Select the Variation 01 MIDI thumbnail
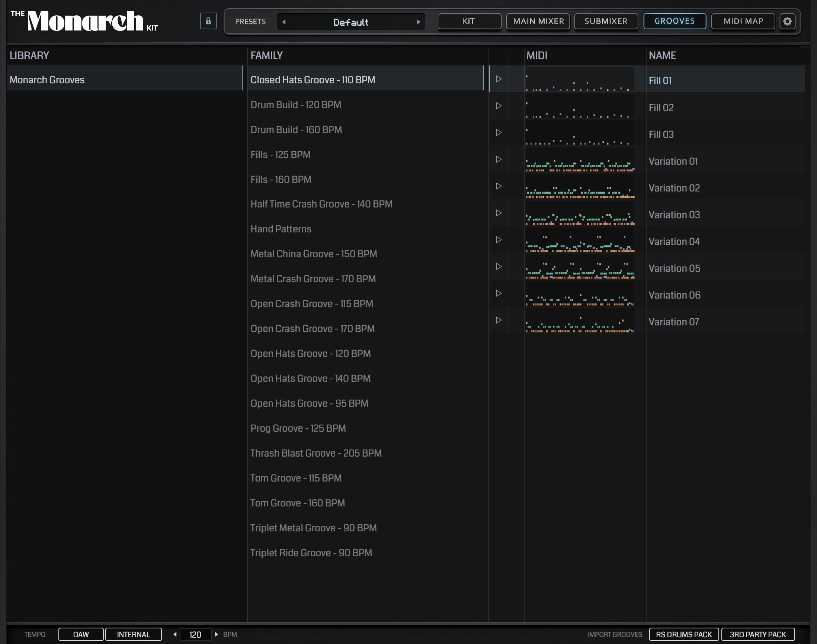This screenshot has width=817, height=644. pos(579,160)
